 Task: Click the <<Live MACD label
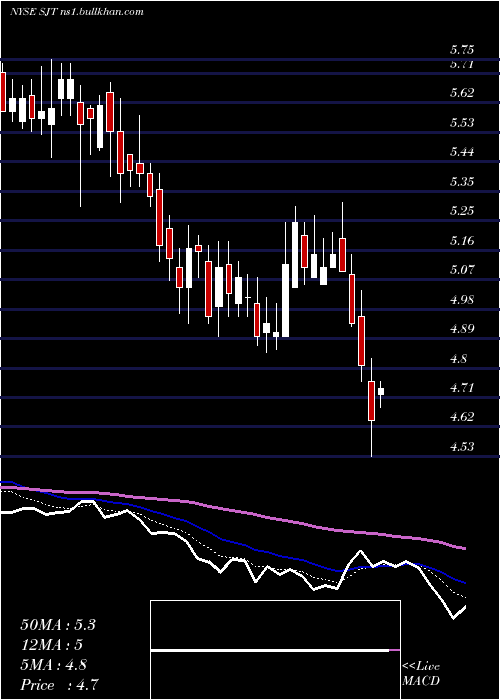(421, 673)
